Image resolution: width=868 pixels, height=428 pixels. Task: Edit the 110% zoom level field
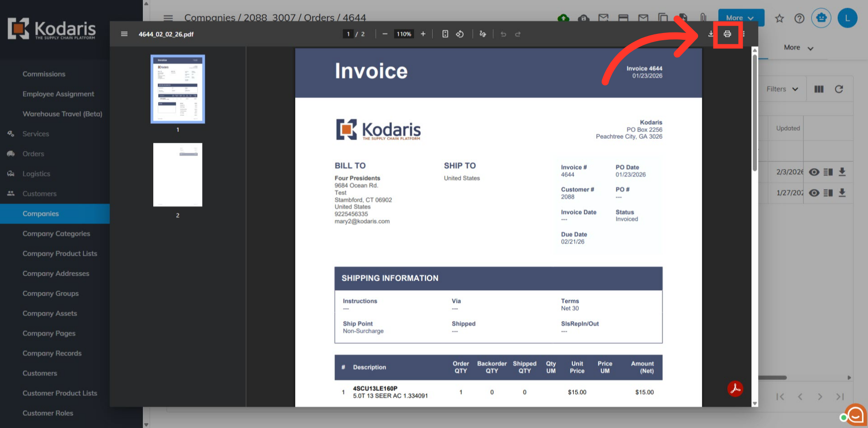pyautogui.click(x=404, y=34)
